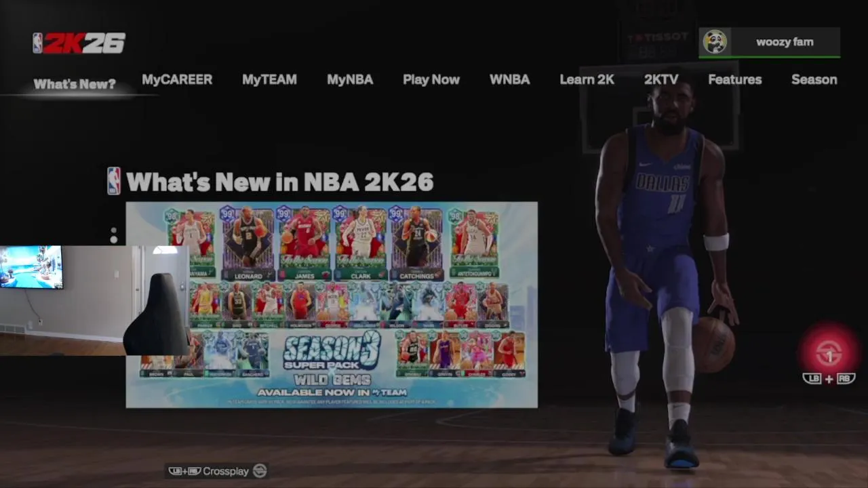
Task: Click 'Available Now in MyTEAM' text
Action: (x=332, y=392)
